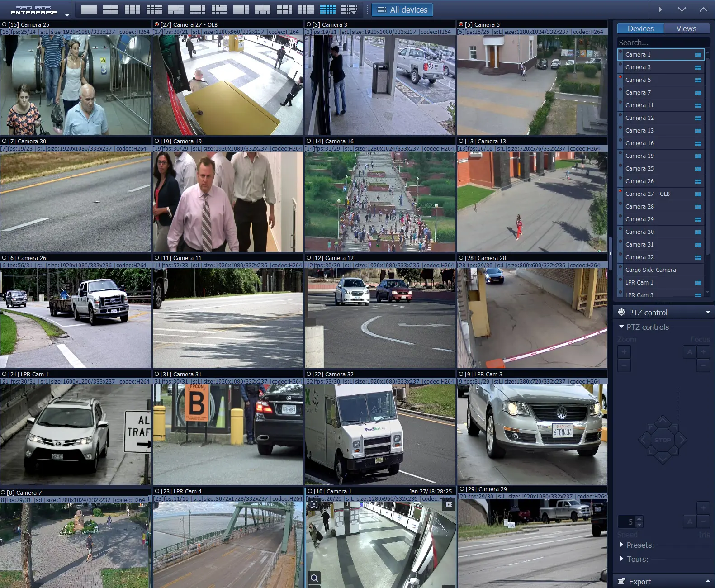715x588 pixels.
Task: Click the device Search field
Action: click(663, 43)
